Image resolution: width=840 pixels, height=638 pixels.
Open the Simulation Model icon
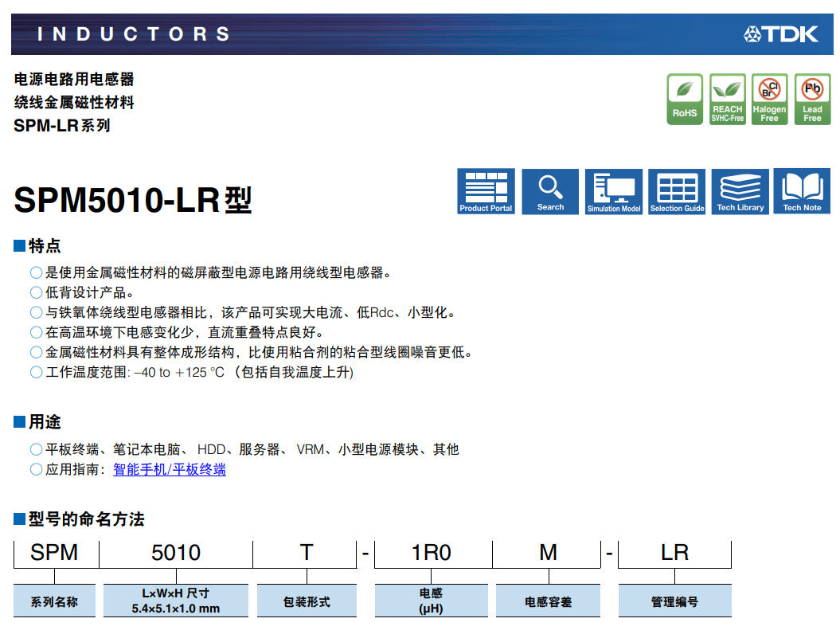pyautogui.click(x=614, y=191)
